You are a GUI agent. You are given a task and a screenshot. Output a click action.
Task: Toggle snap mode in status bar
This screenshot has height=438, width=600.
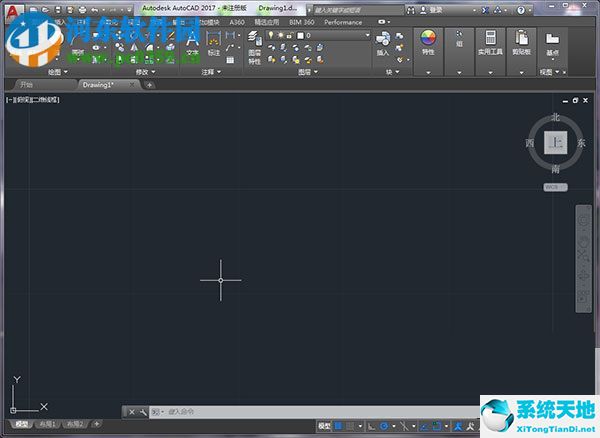tap(352, 426)
